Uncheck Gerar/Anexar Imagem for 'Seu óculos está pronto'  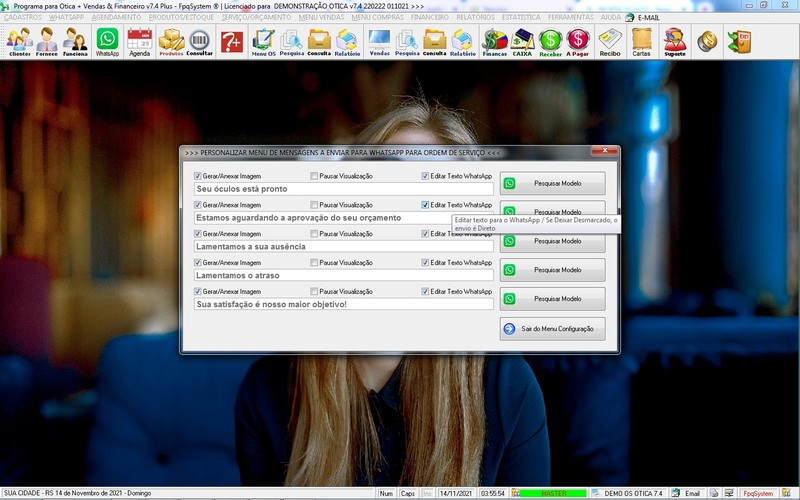198,176
